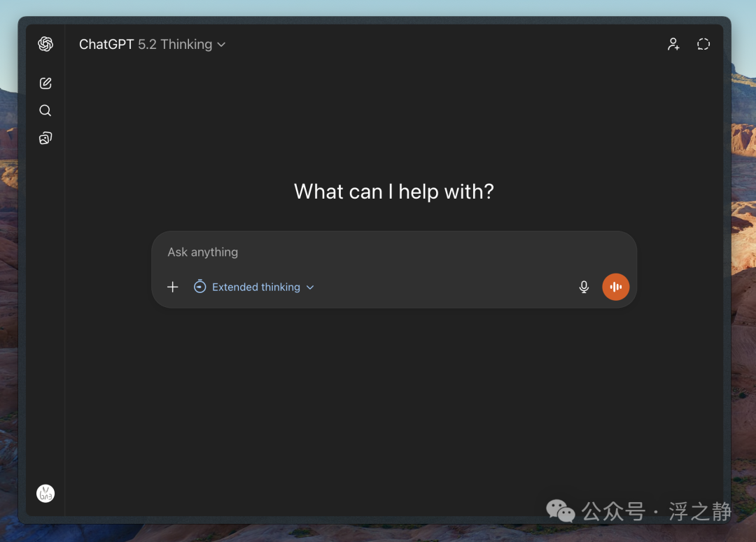The height and width of the screenshot is (542, 756).
Task: Start a new chat with compose icon
Action: pyautogui.click(x=45, y=83)
